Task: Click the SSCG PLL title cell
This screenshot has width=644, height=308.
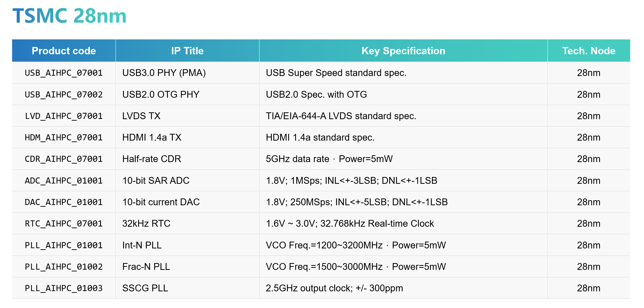Action: (145, 288)
